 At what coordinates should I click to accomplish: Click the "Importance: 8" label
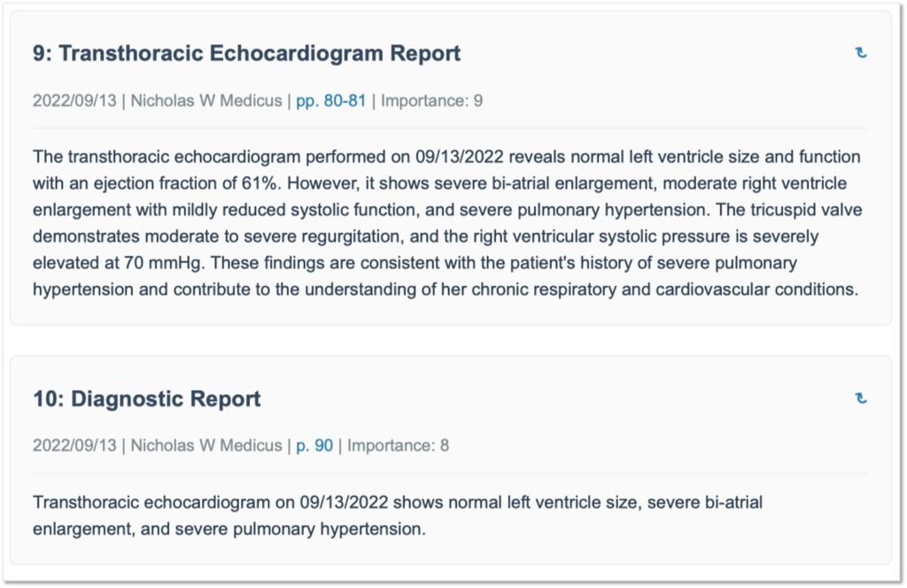398,445
